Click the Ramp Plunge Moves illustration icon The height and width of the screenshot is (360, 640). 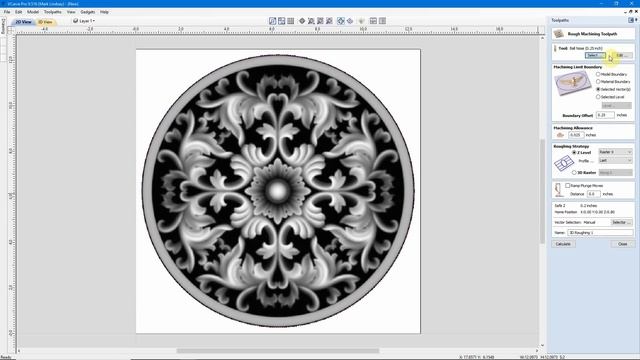coord(558,190)
